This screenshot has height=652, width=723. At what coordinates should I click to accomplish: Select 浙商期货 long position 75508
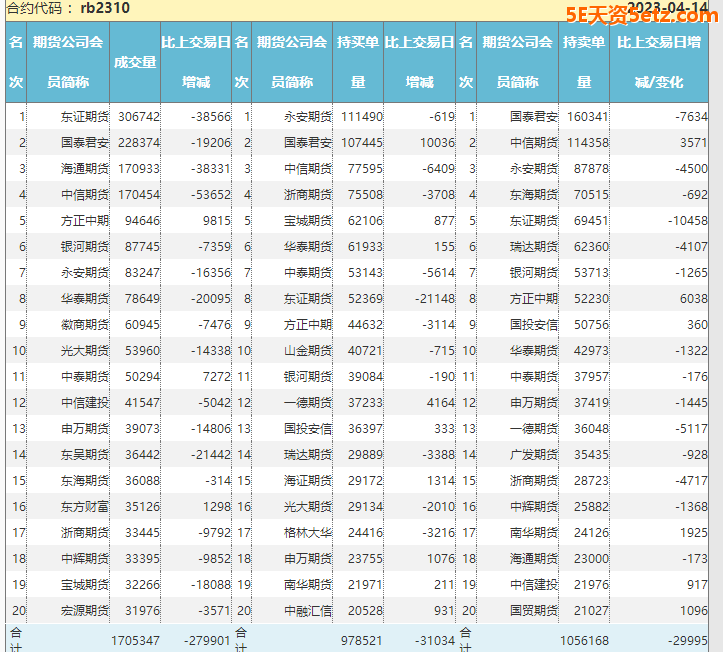(365, 195)
